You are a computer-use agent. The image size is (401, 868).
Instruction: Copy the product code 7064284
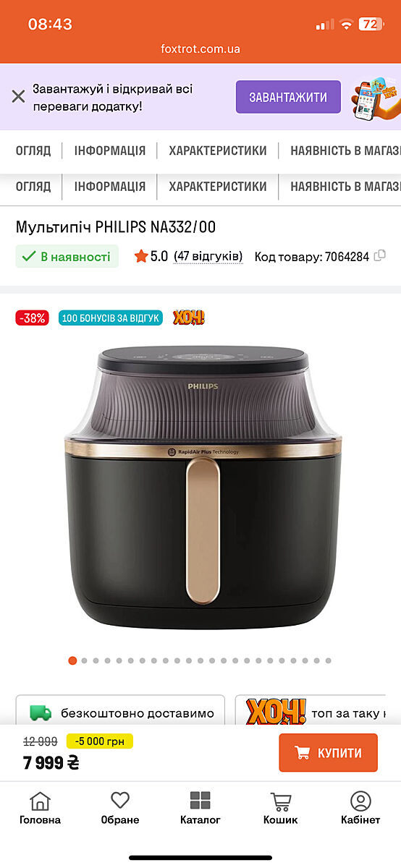coord(379,255)
